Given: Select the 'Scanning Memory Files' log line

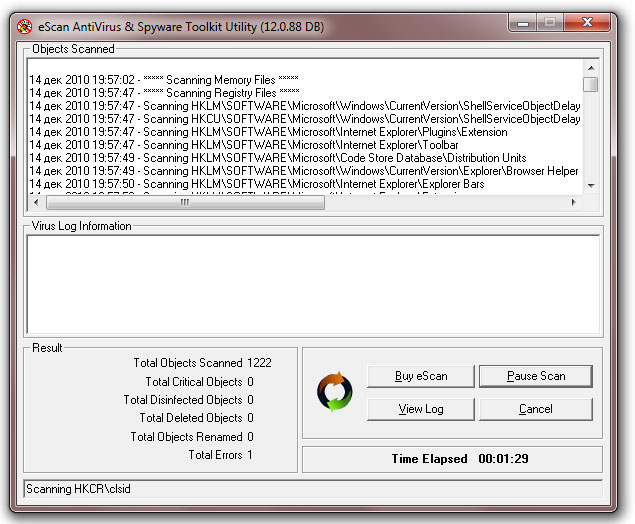Looking at the screenshot, I should (x=164, y=79).
